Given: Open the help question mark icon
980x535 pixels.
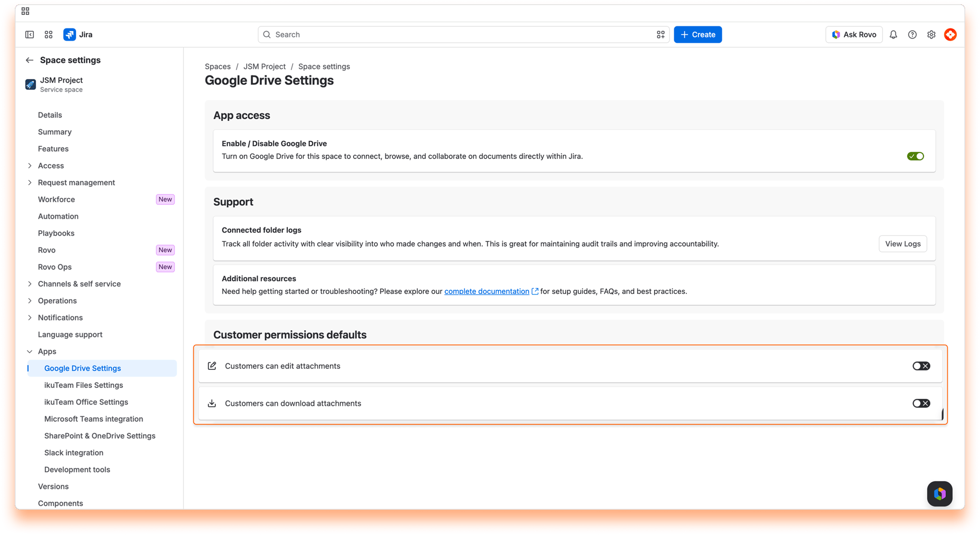Looking at the screenshot, I should tap(912, 34).
